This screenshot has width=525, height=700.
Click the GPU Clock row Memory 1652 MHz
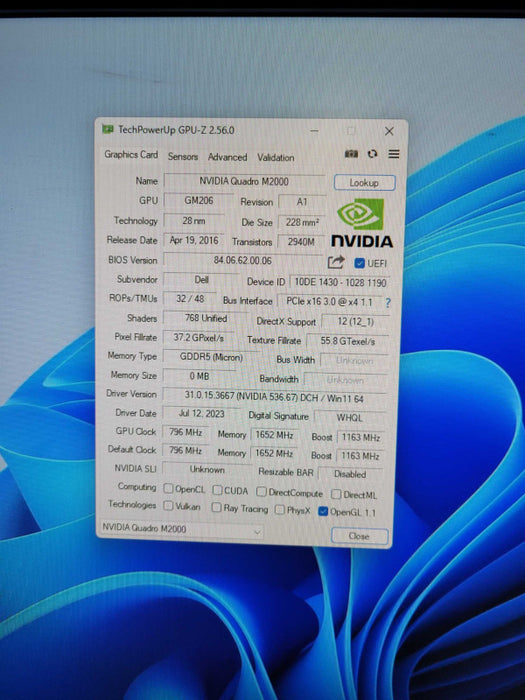point(274,435)
